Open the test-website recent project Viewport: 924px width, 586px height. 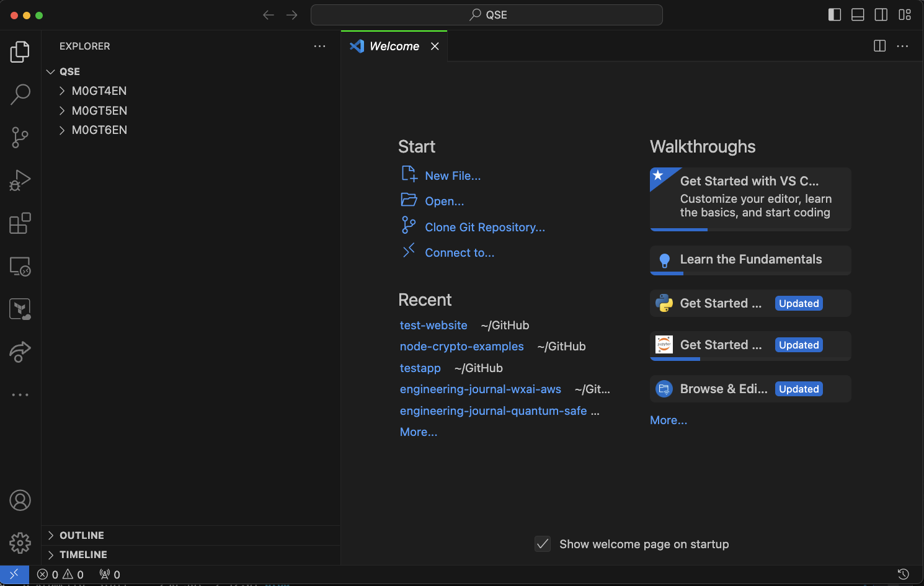pos(433,326)
